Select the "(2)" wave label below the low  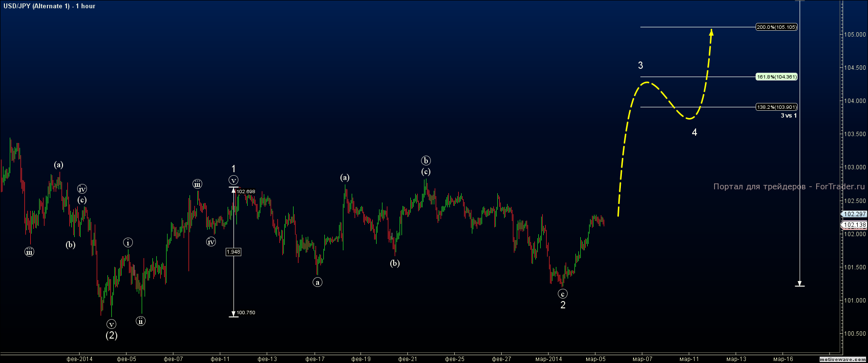(x=112, y=335)
